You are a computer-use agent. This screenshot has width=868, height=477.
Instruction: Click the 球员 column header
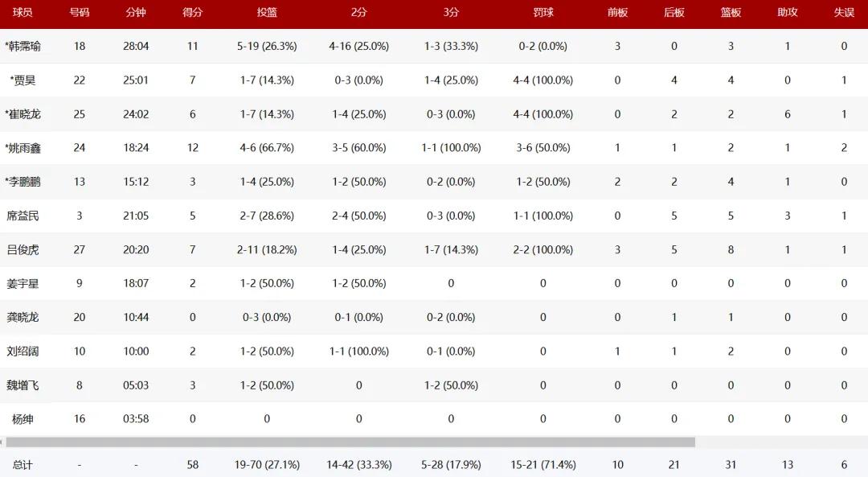click(23, 13)
